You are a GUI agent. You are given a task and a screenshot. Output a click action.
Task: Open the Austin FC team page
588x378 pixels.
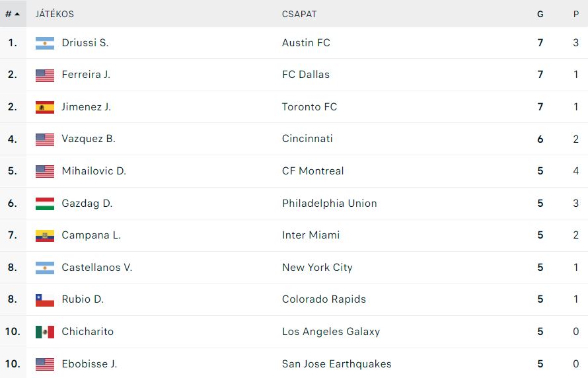(x=306, y=43)
